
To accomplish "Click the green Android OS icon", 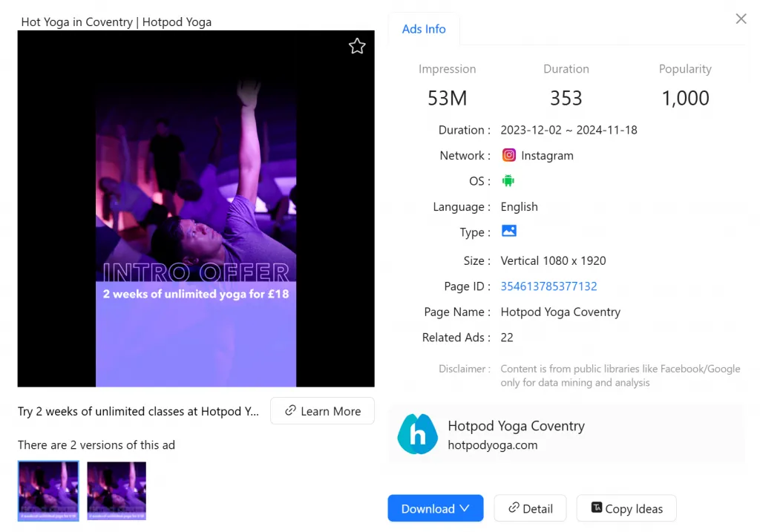I will 508,181.
